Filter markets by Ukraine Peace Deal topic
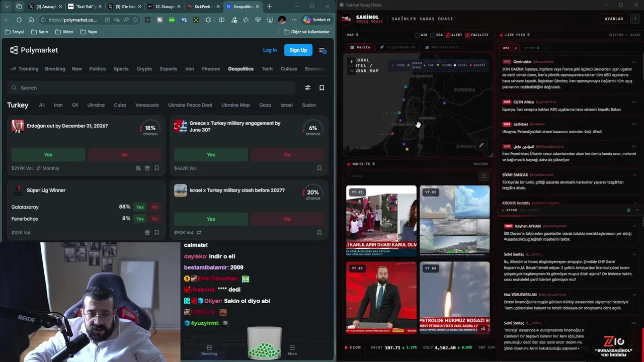This screenshot has height=362, width=644. [190, 105]
